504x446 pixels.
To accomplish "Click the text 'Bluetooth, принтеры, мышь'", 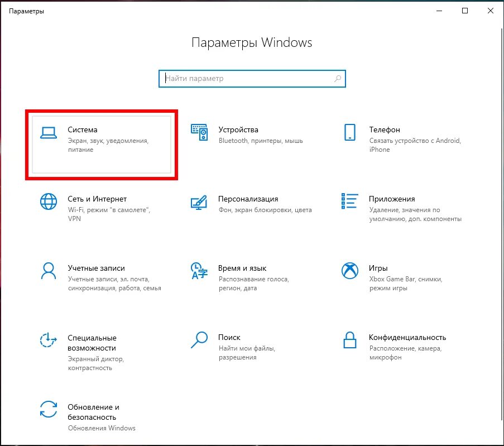I will coord(261,141).
